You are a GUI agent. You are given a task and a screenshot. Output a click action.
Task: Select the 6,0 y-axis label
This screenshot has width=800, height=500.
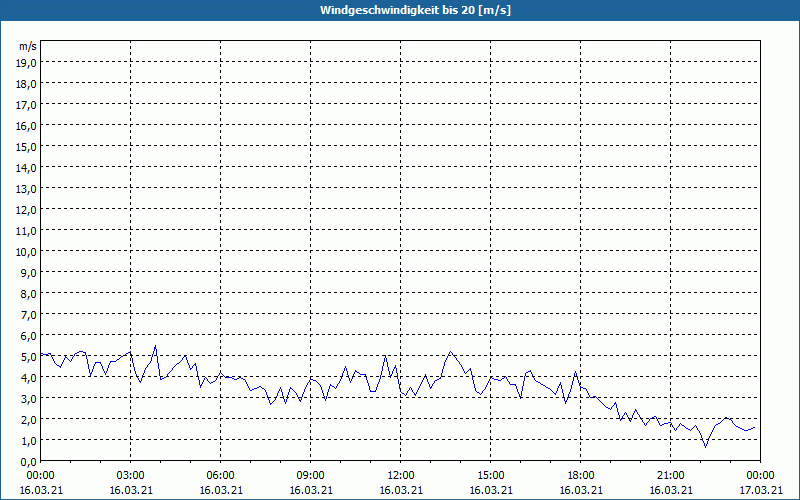29,336
